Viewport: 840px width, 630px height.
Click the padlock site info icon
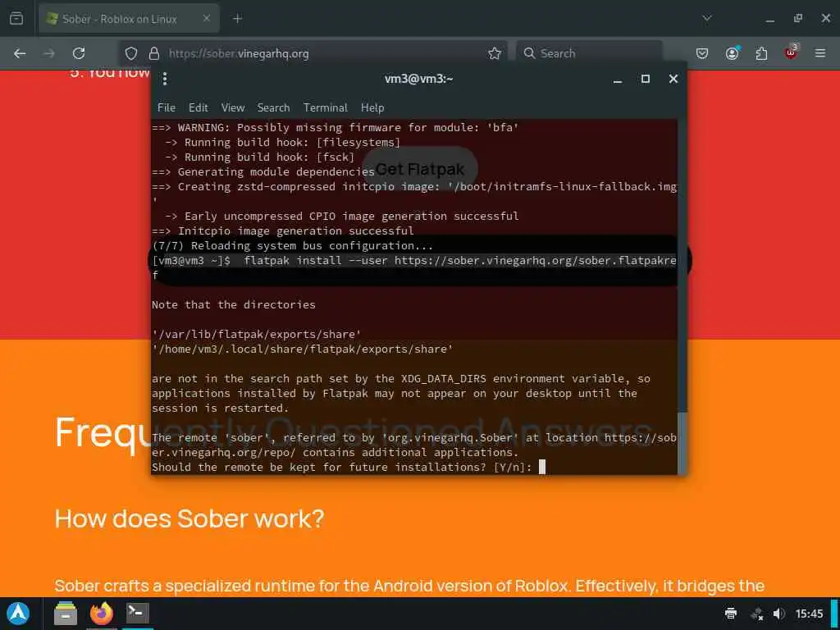pos(154,53)
